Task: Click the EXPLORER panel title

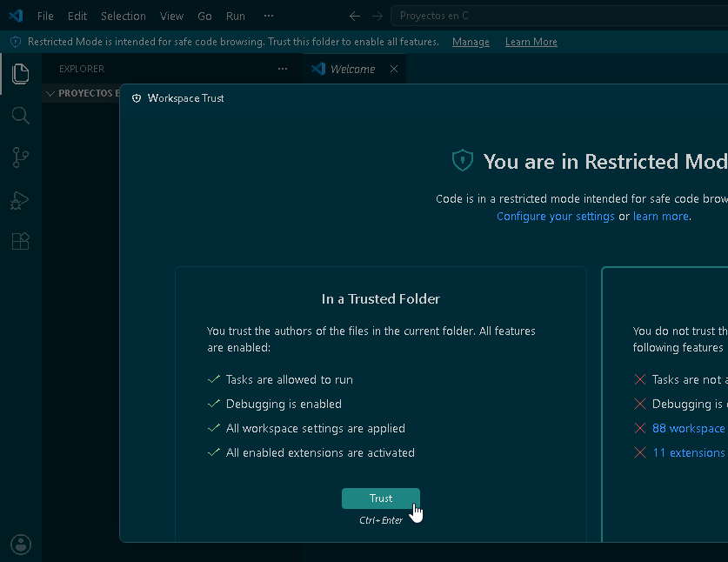Action: coord(82,69)
